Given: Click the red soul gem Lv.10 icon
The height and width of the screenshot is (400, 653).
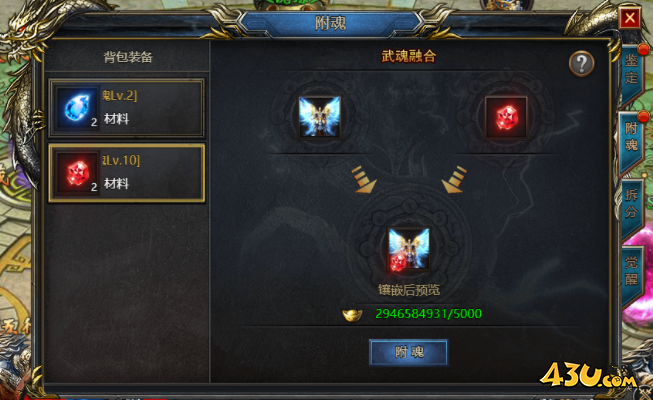Looking at the screenshot, I should point(77,173).
